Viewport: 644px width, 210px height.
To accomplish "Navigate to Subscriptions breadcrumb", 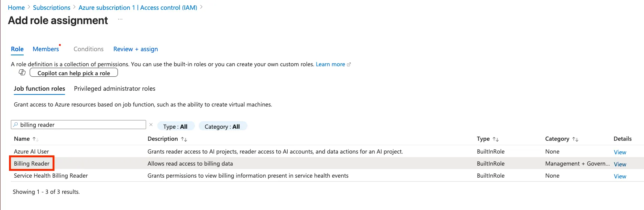I will pyautogui.click(x=51, y=8).
